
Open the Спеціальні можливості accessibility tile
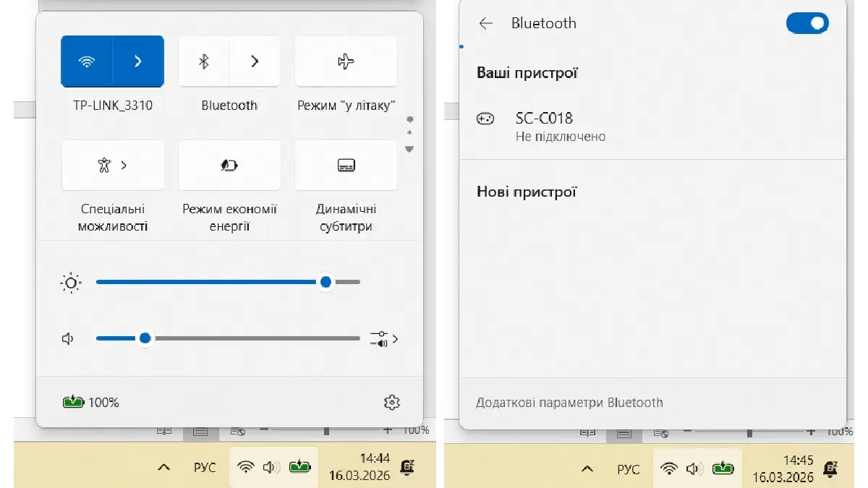click(x=113, y=166)
